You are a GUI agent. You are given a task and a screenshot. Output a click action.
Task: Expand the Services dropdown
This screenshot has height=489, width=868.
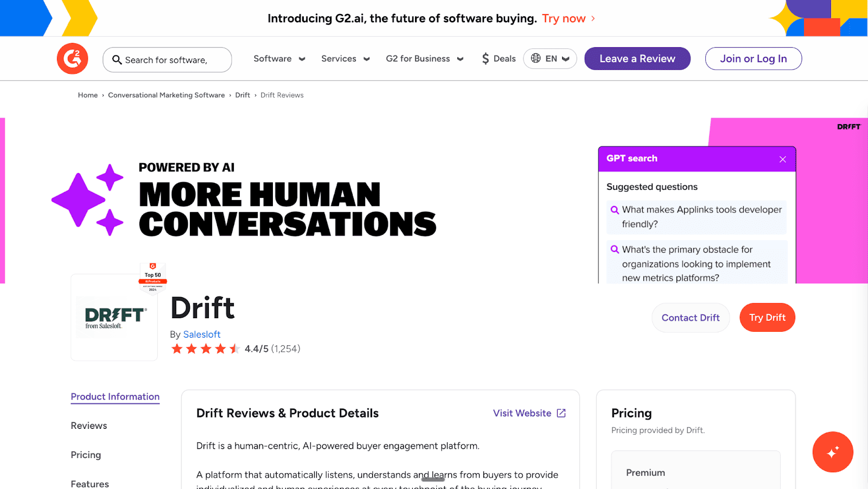345,58
